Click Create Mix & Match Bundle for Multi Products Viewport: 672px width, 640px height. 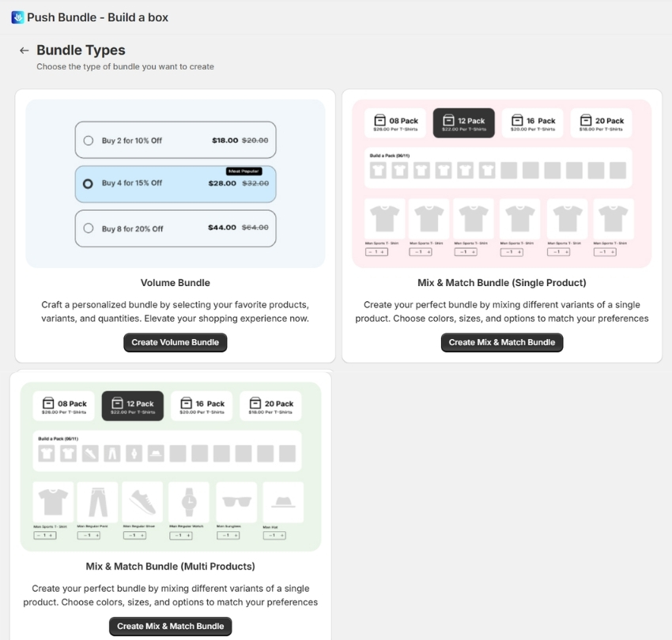pyautogui.click(x=171, y=627)
